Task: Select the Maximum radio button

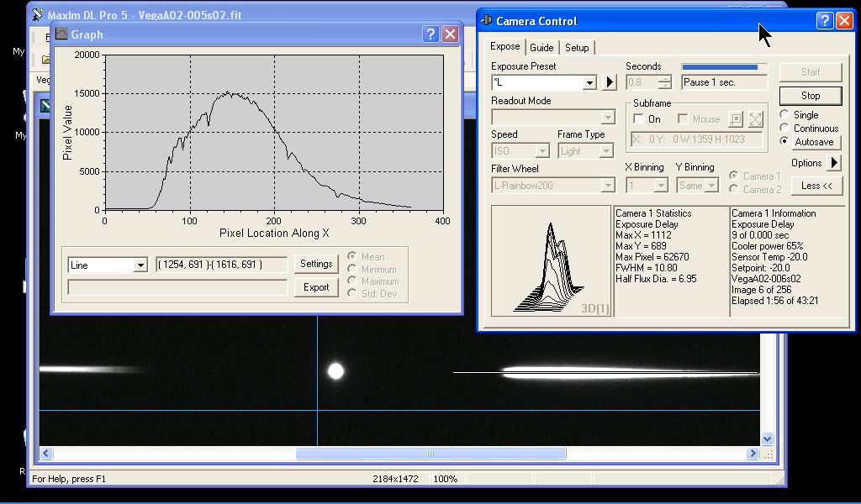Action: tap(352, 281)
